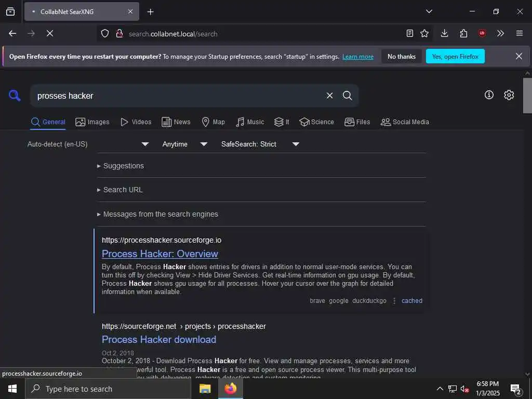Image resolution: width=532 pixels, height=399 pixels.
Task: Open the Firefox extensions panel
Action: (x=463, y=33)
